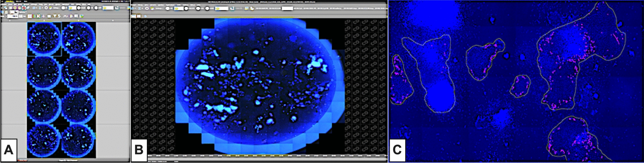This screenshot has width=644, height=163.
Task: Open the gear-shaped settings icon in panel A toolbar
Action: point(46,8)
